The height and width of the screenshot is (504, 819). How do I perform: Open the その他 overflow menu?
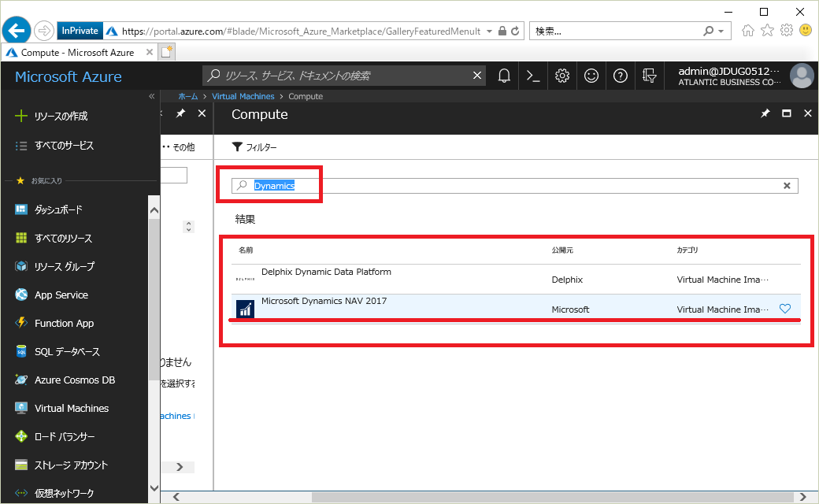[x=180, y=147]
